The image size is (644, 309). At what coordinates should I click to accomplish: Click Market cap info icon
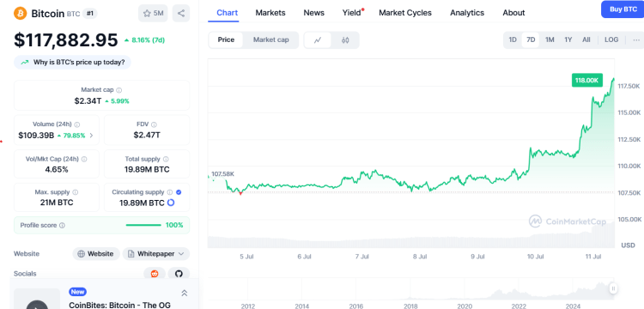(119, 90)
